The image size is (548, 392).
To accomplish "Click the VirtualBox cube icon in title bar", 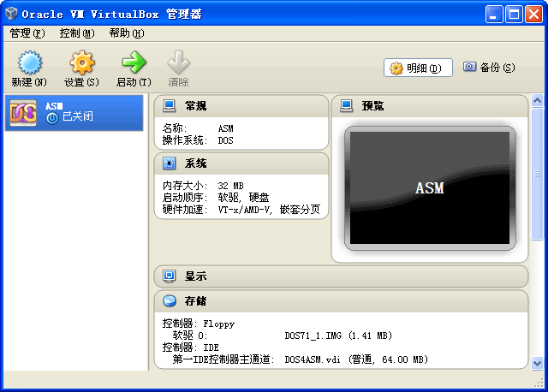I will pos(11,14).
